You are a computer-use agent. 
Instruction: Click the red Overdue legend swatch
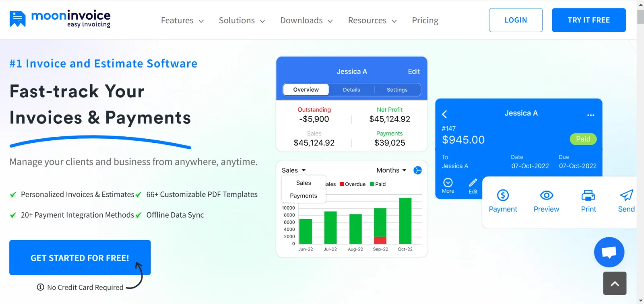tap(342, 184)
